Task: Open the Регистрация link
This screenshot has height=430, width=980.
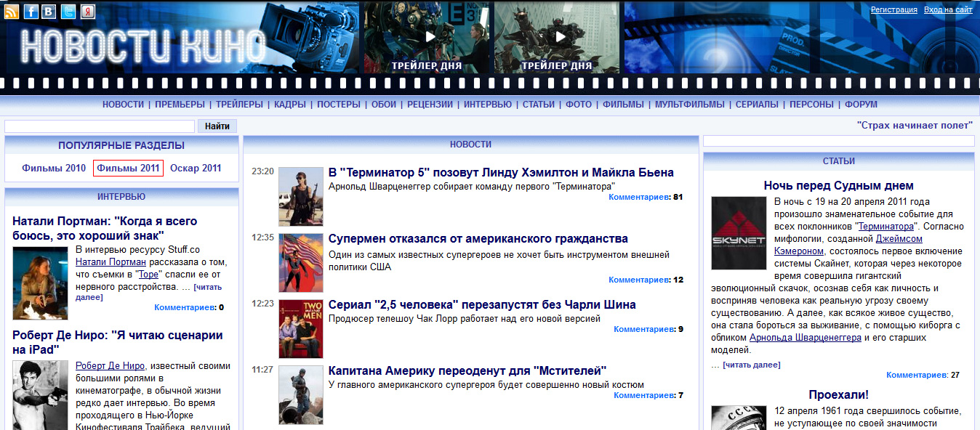Action: pos(894,10)
